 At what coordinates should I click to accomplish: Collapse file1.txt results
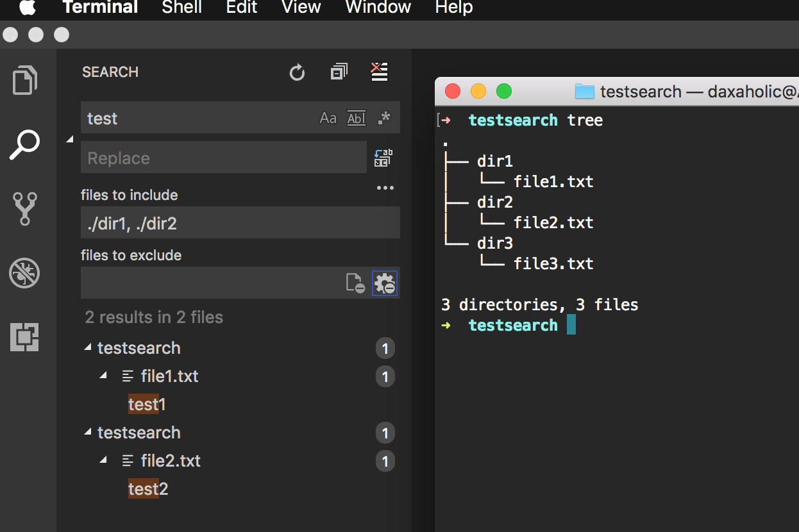tap(103, 376)
